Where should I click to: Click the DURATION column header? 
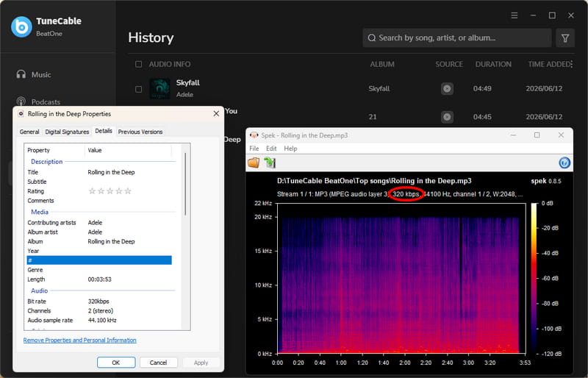[x=493, y=64]
